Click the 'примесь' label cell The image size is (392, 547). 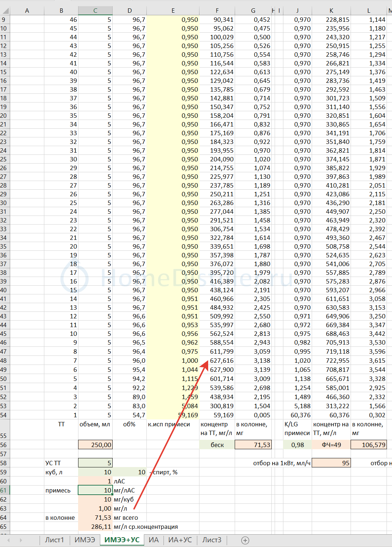(61, 490)
